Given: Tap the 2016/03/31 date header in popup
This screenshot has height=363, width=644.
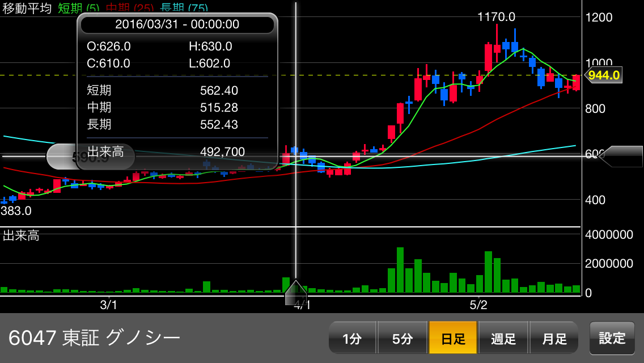Looking at the screenshot, I should pos(177,24).
